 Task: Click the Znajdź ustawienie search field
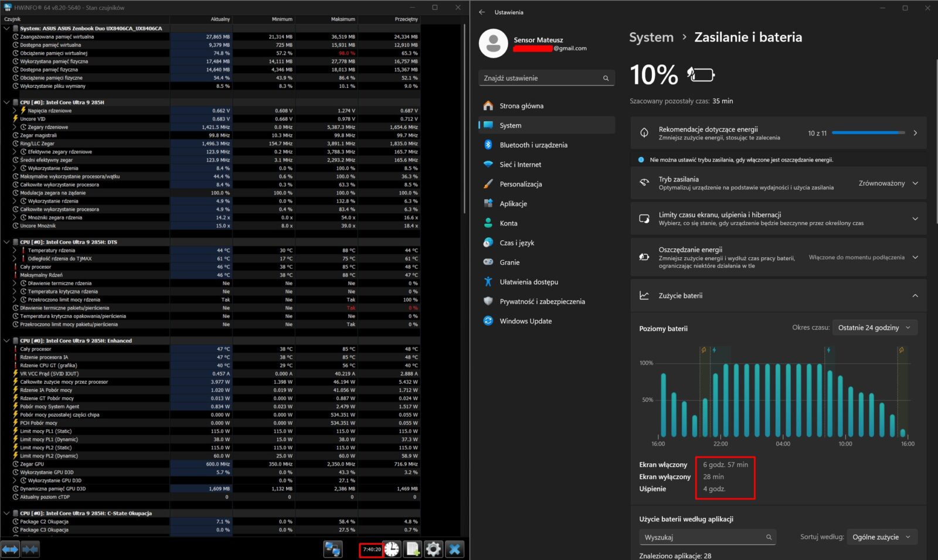point(541,78)
